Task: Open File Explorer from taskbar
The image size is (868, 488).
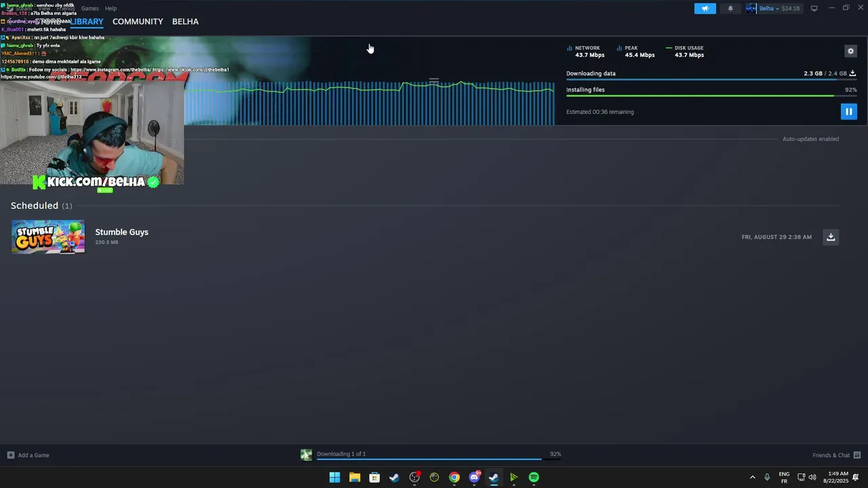Action: tap(355, 477)
